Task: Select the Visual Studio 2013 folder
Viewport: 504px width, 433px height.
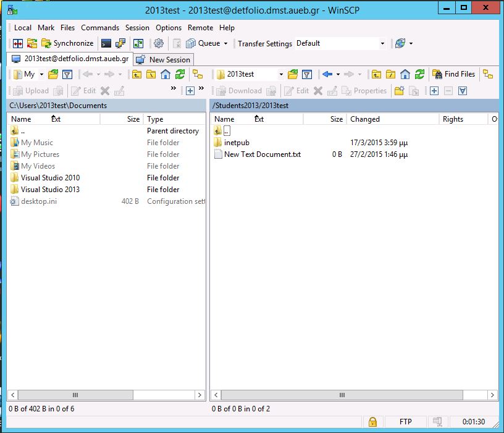Action: [50, 190]
